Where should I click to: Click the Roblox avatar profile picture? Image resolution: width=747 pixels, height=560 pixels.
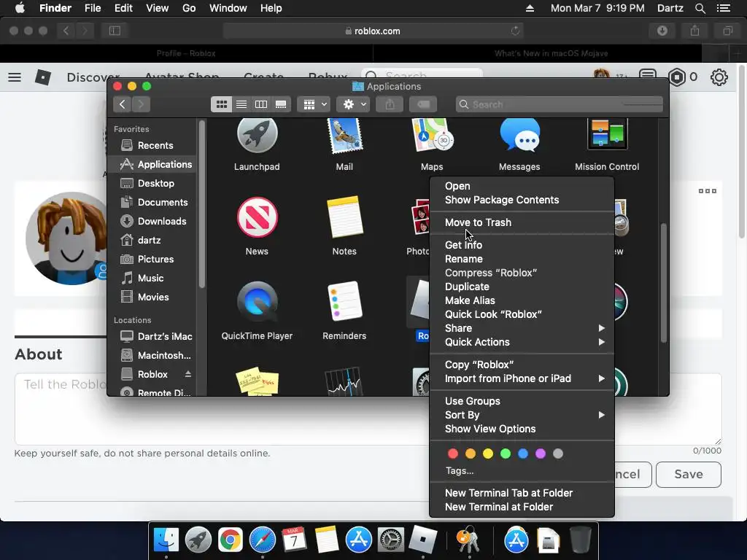coord(67,238)
